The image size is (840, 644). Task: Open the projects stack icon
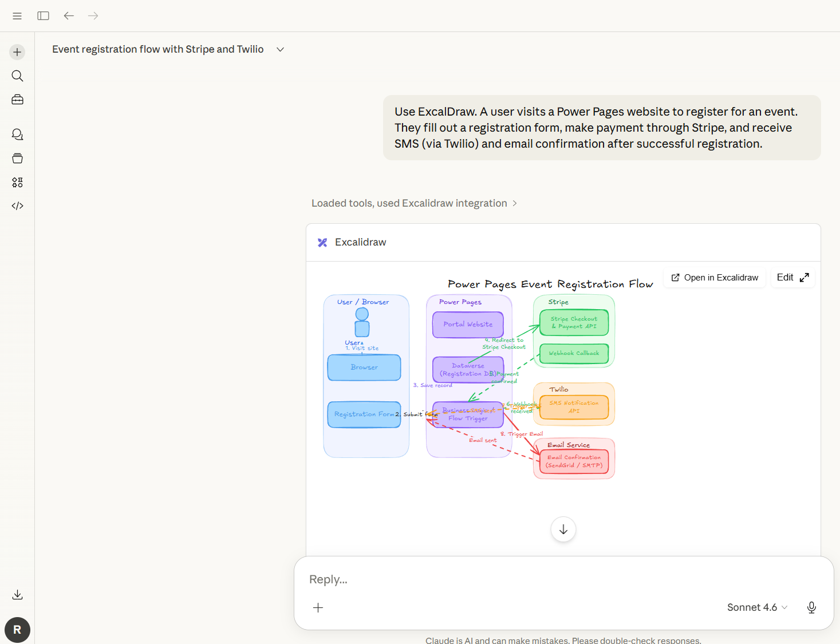pos(17,159)
